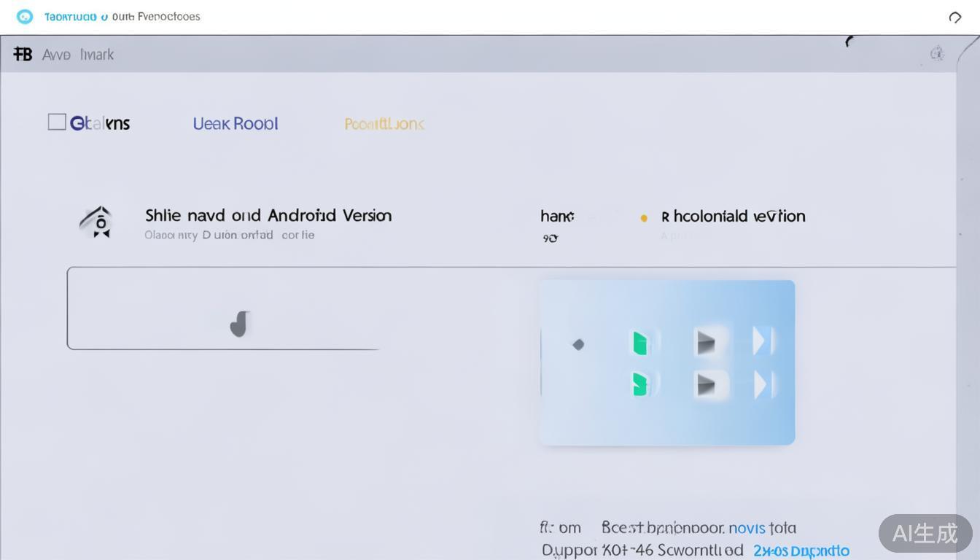
Task: Click the lower green icon in blue card
Action: pos(640,384)
